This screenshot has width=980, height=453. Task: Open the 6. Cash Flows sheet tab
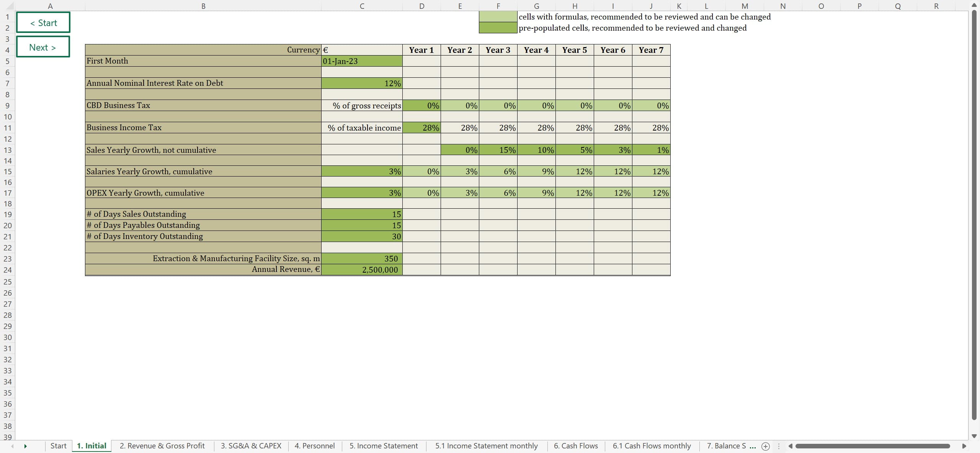(576, 446)
